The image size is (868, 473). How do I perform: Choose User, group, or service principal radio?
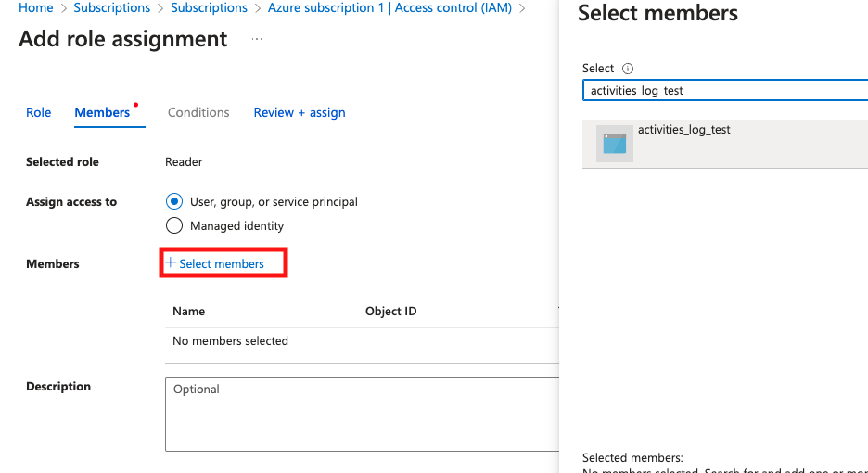click(x=173, y=201)
